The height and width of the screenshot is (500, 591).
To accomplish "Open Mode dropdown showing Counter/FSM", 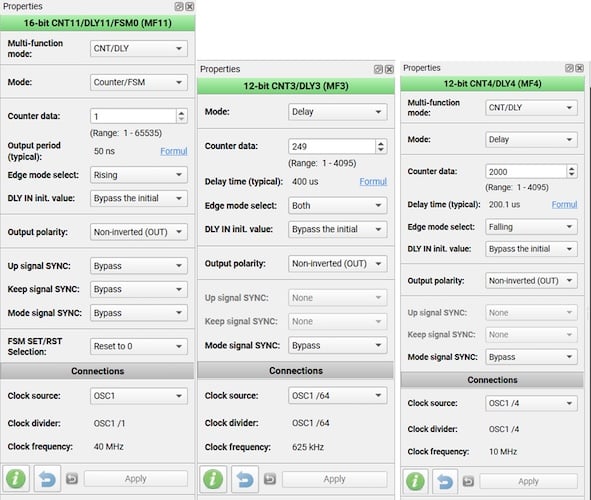I will 139,82.
